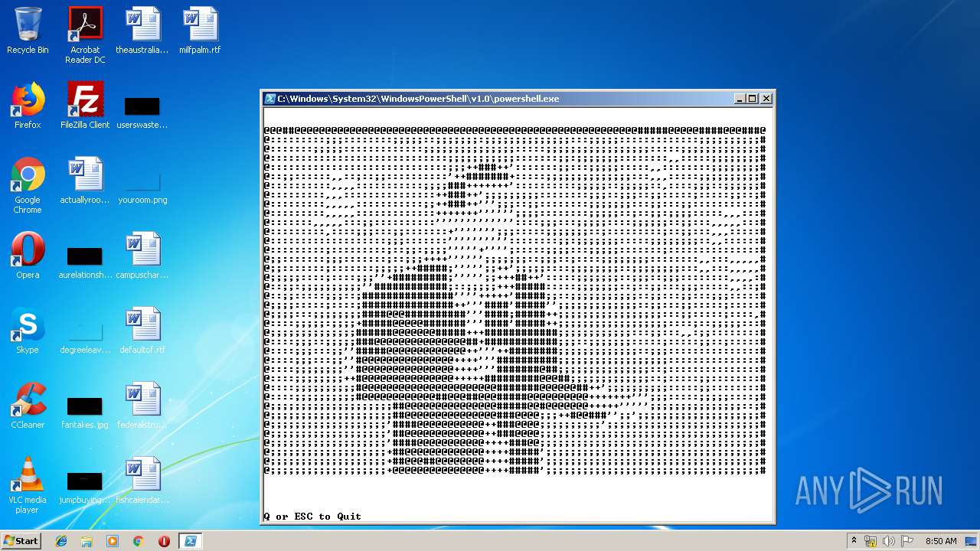
Task: Select degreeleav file icon
Action: [x=85, y=337]
